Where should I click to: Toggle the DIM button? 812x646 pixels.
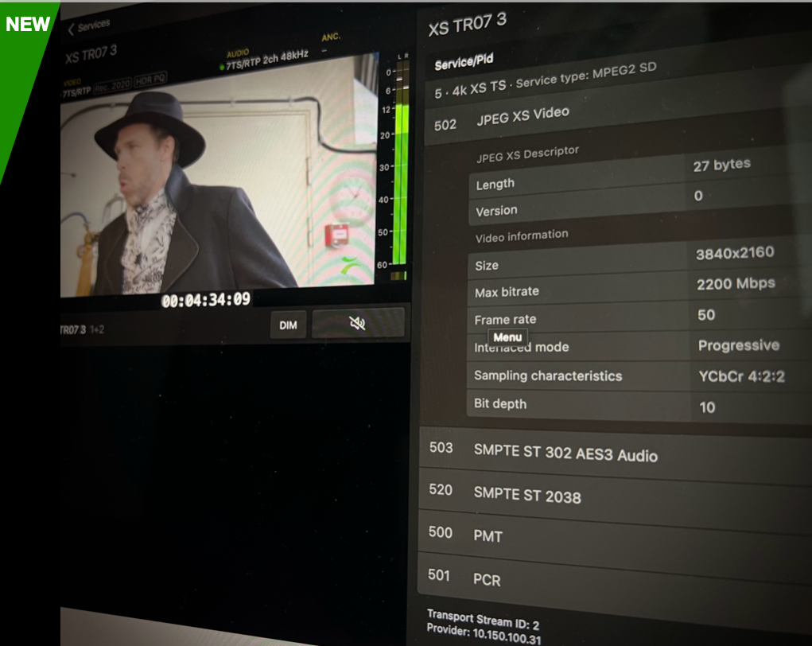pyautogui.click(x=288, y=325)
